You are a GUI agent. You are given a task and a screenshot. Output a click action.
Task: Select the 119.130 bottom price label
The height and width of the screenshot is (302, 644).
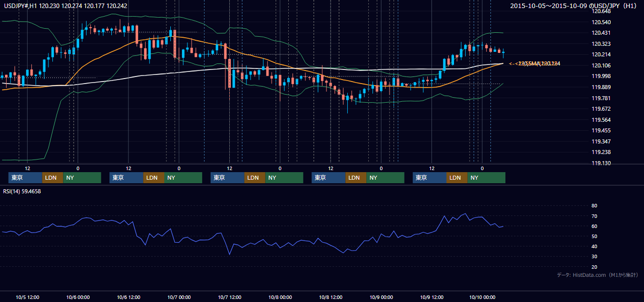602,163
